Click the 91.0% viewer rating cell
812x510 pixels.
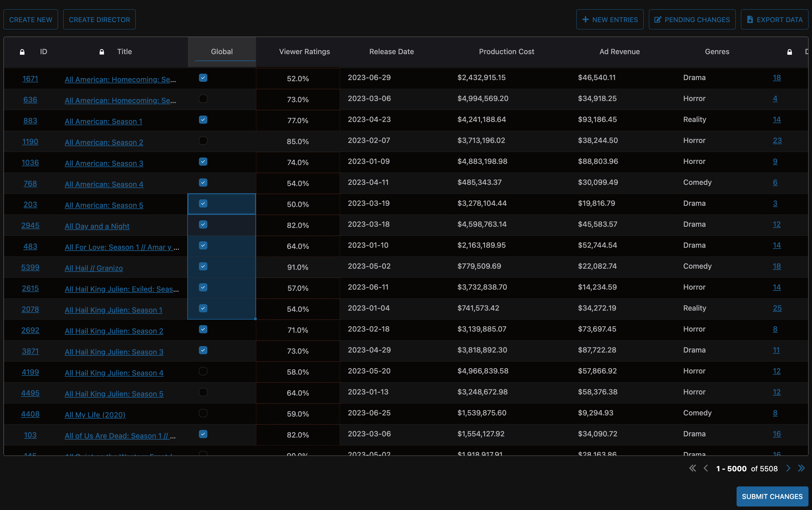(x=297, y=267)
